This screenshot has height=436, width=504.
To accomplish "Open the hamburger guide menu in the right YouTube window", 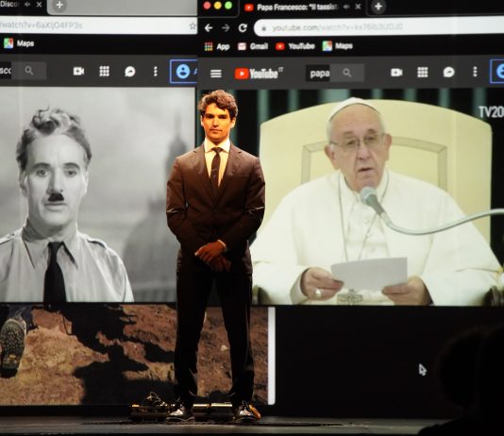I will [216, 74].
